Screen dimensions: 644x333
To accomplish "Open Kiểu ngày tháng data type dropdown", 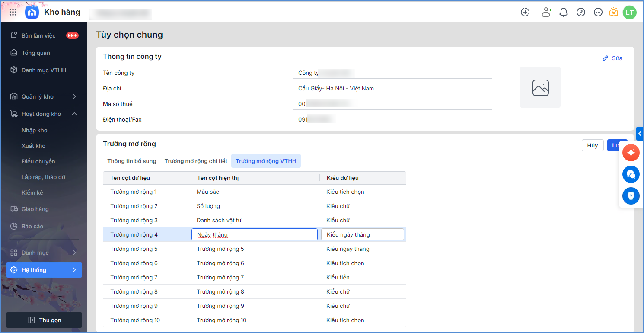I will pos(362,234).
